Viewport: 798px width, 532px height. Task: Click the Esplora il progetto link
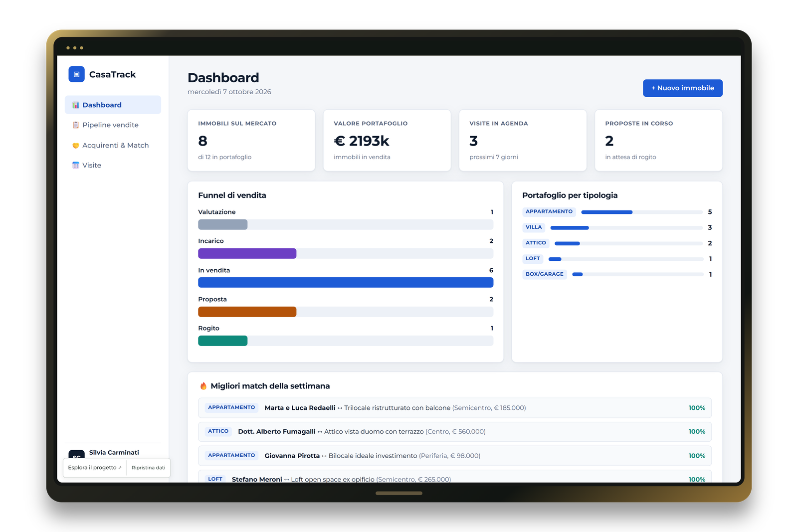coord(95,468)
